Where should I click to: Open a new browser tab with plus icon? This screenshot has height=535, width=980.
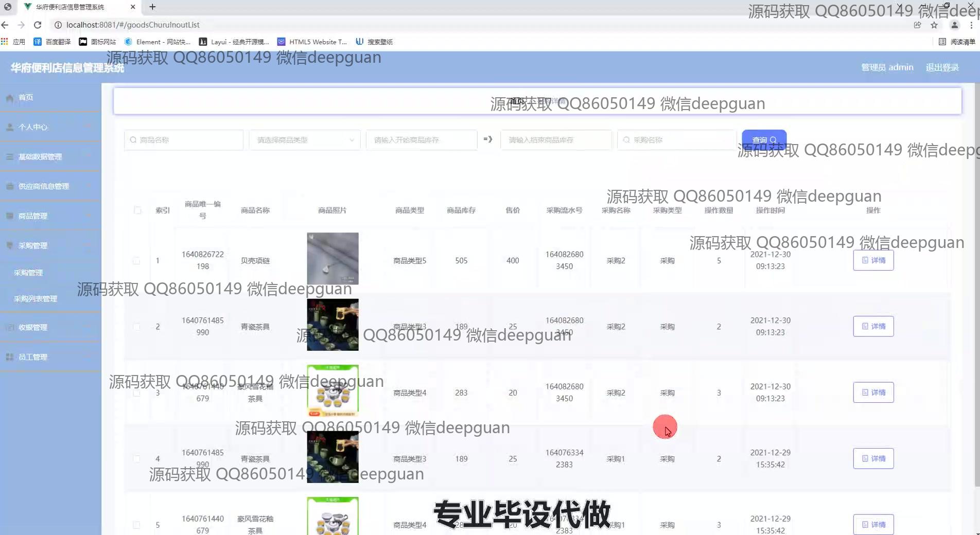click(x=152, y=7)
